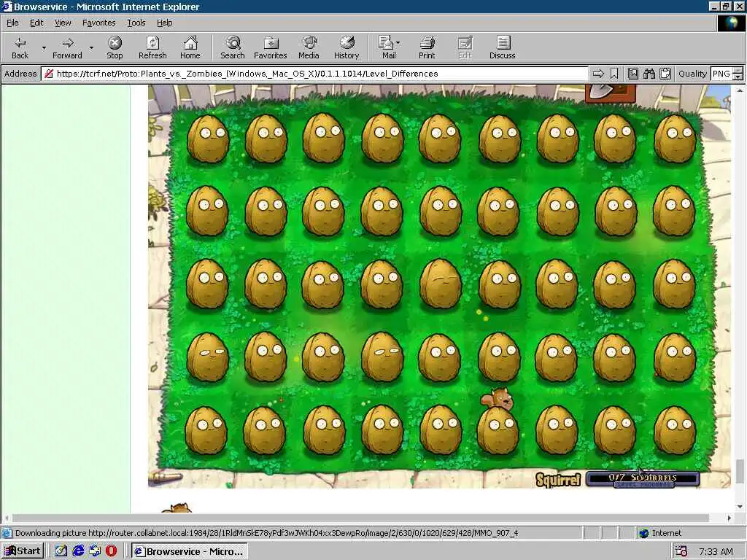This screenshot has width=747, height=560.
Task: Click the horizontal scrollbar left arrow
Action: [x=7, y=518]
